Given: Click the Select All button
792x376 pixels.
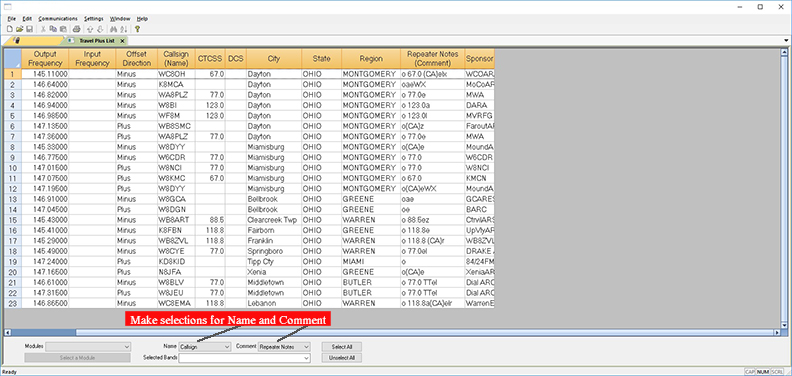Looking at the screenshot, I should pos(341,347).
